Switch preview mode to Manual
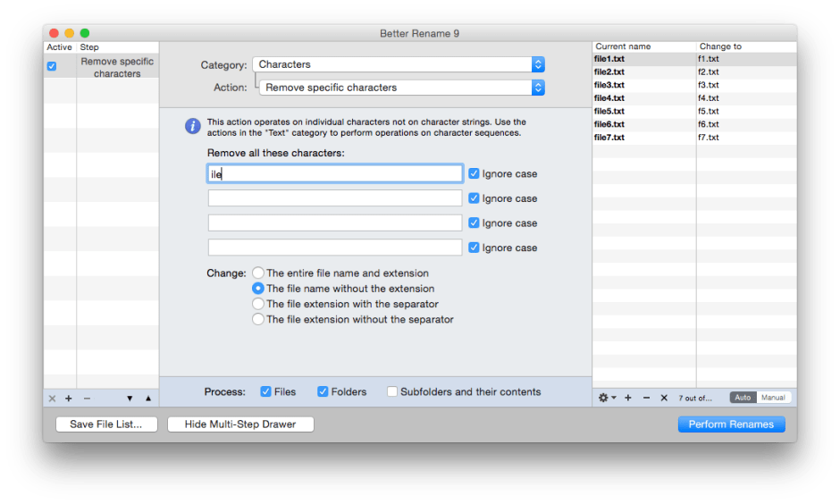 tap(773, 398)
